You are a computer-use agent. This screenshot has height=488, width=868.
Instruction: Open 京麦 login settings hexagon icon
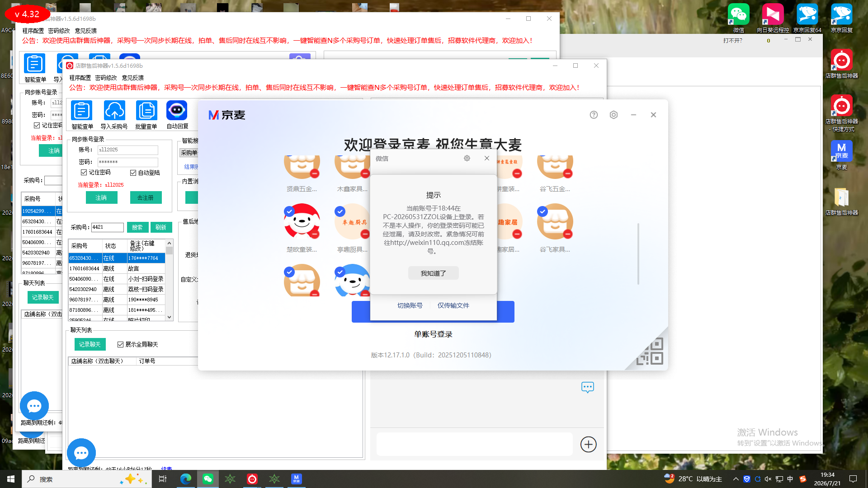(x=613, y=115)
